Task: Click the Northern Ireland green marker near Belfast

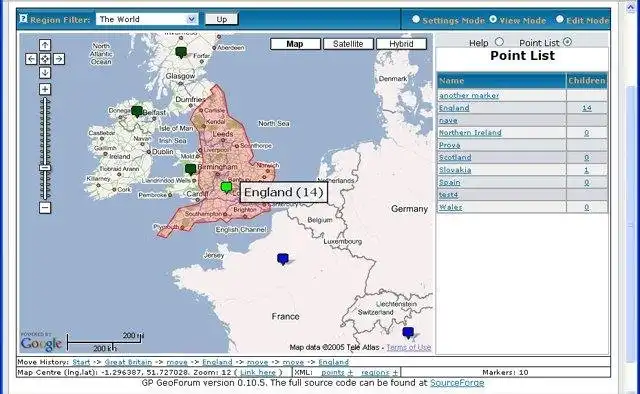Action: coord(137,111)
